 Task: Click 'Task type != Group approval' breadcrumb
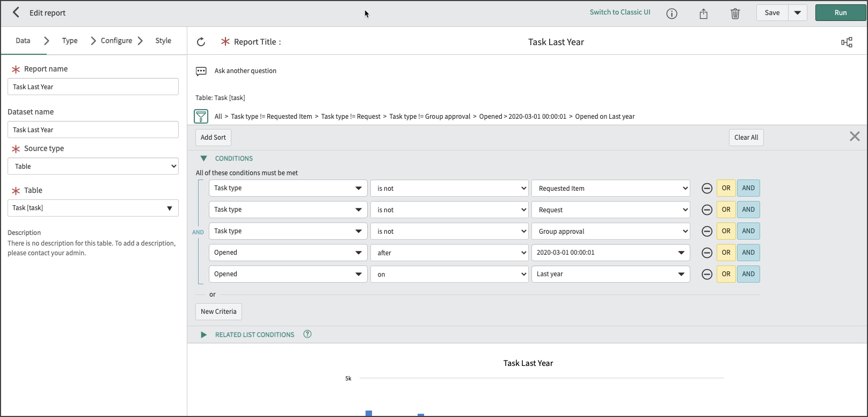click(429, 117)
